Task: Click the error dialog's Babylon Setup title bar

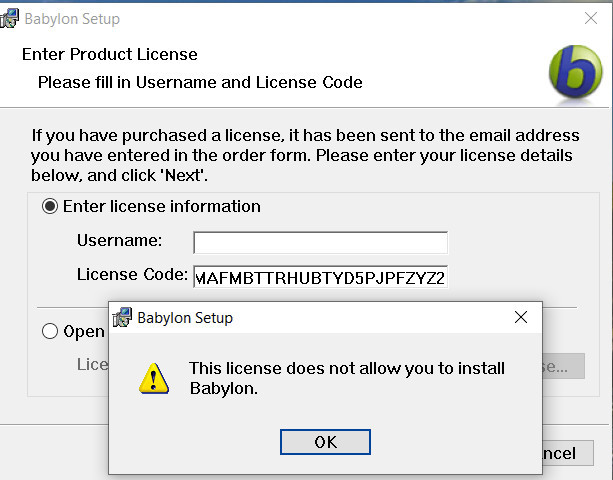Action: coord(300,318)
